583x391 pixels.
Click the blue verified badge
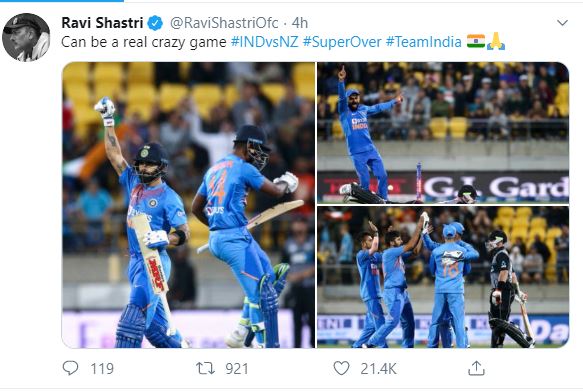click(155, 23)
